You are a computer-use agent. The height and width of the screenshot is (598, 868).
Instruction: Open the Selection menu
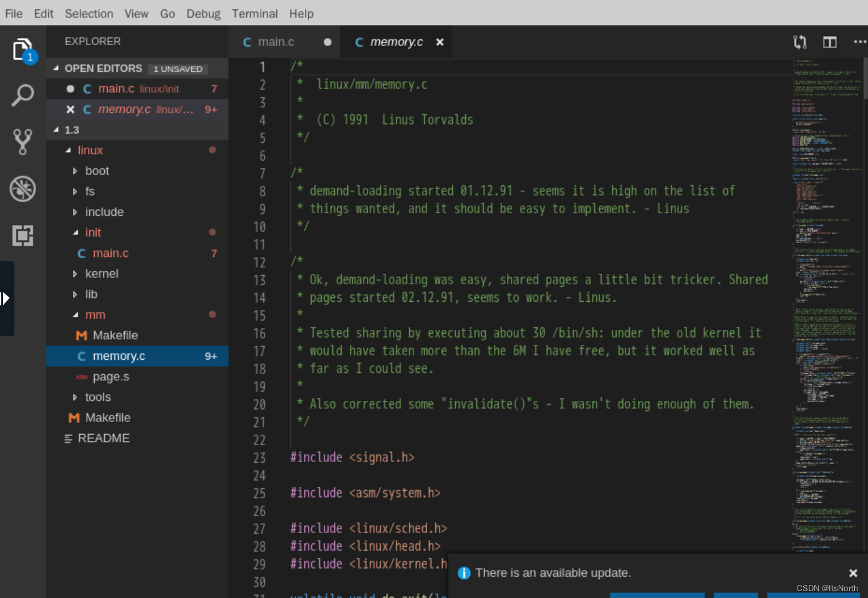(x=89, y=13)
